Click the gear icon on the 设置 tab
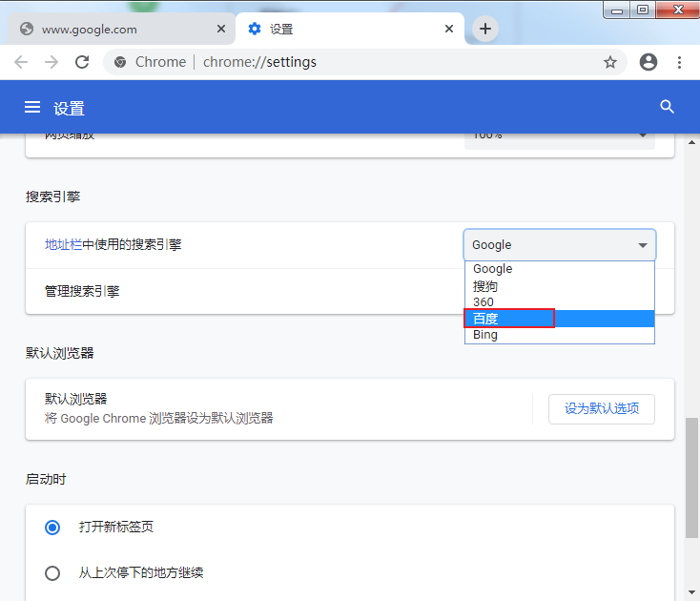The width and height of the screenshot is (700, 601). 255,29
